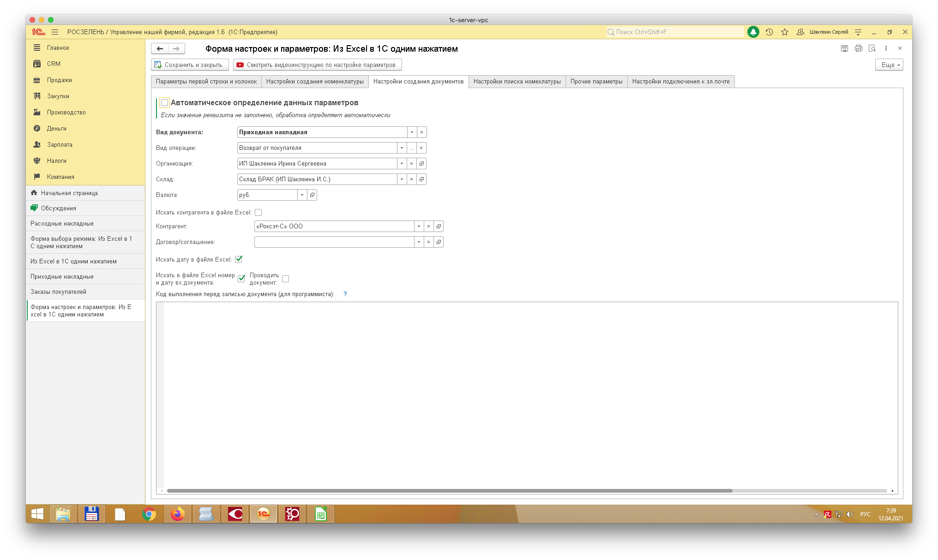Click the Windows Start button
938x560 pixels.
coord(37,514)
